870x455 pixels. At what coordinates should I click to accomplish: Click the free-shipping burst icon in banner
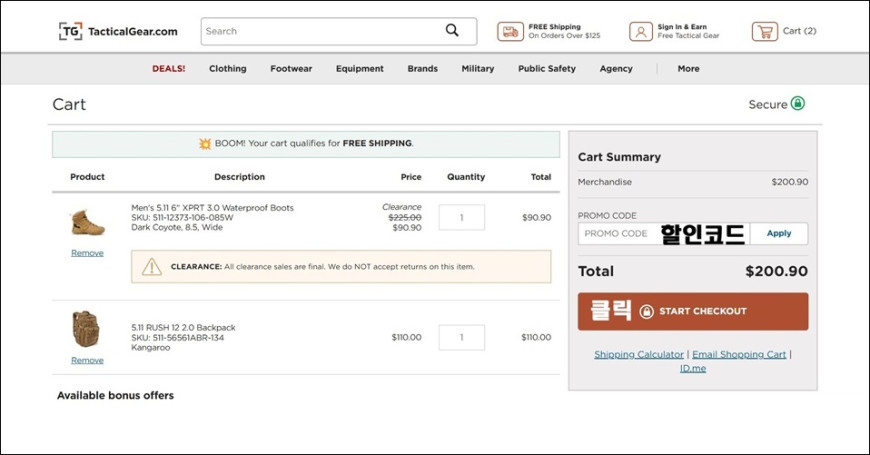point(205,144)
